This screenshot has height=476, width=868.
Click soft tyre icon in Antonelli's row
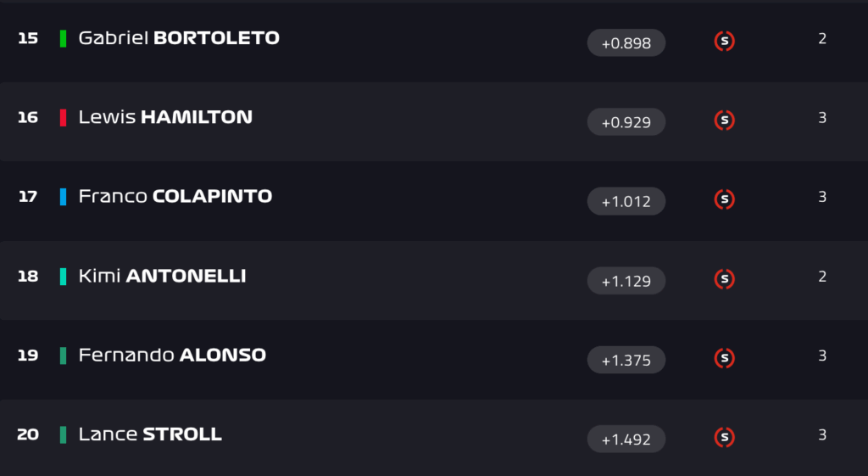pos(724,278)
